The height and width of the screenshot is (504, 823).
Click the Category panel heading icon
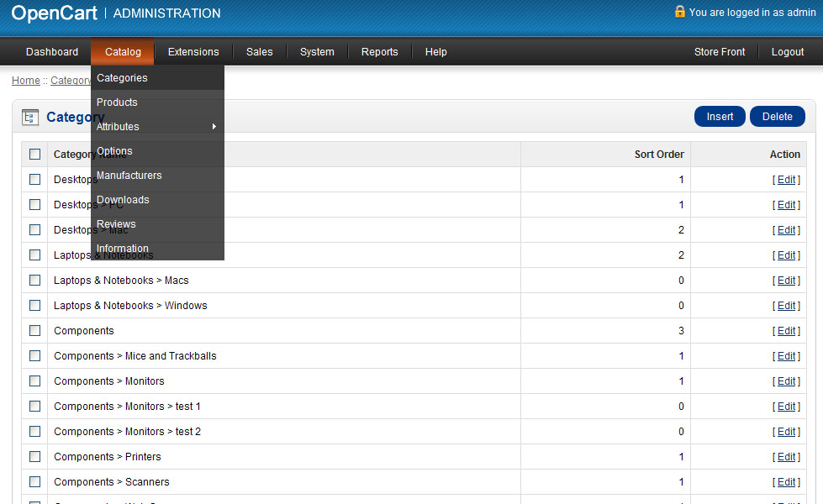pyautogui.click(x=30, y=118)
